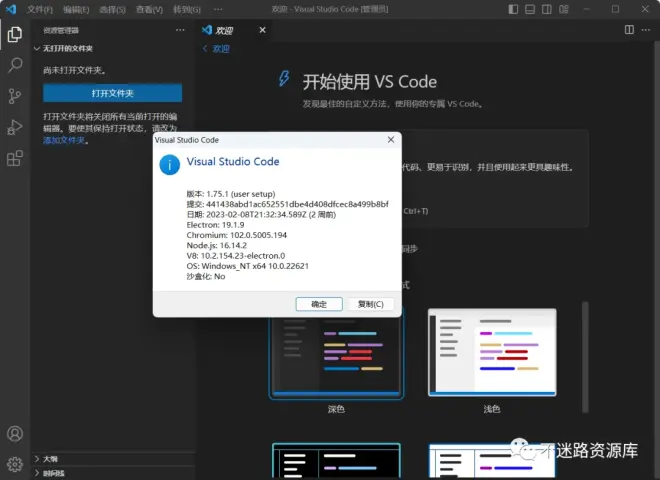
Task: Open the title bar overflow menu ellipsis
Action: [x=218, y=9]
